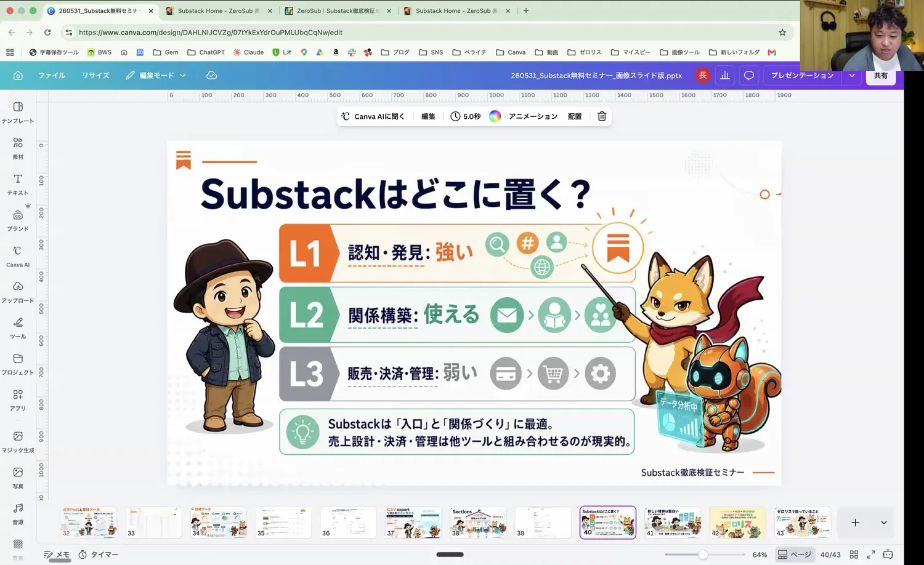This screenshot has width=924, height=565.
Task: Open the 素材 (Elements) sidebar panel
Action: tap(18, 148)
